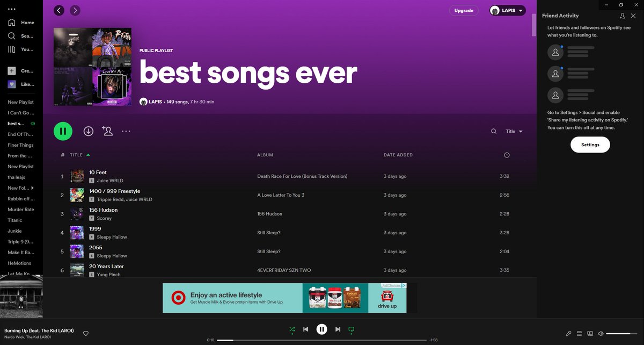
Task: Open the End Of Th... playlist in sidebar
Action: point(20,134)
